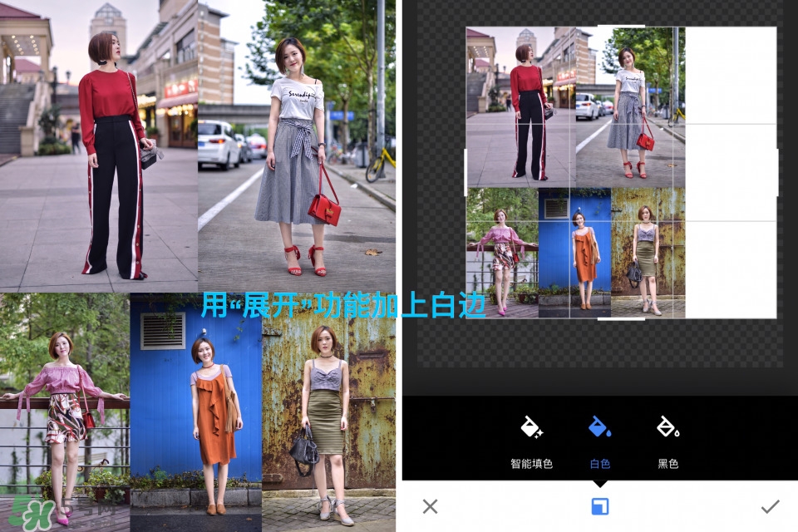Click the right edge handle of the expand frame
Viewport: 798px width, 532px height.
click(776, 172)
